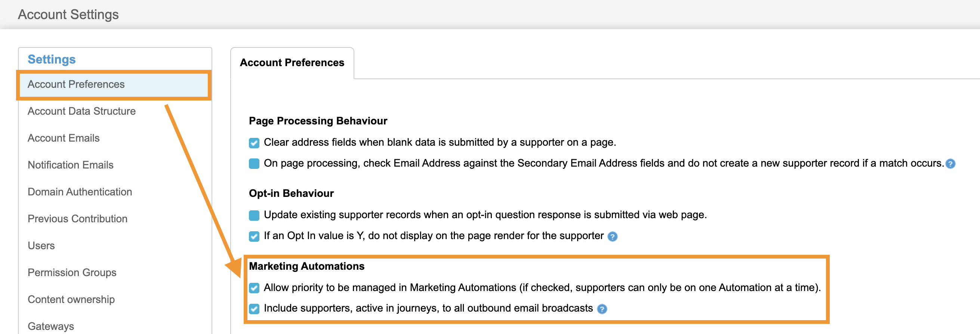Open Previous Contribution settings
This screenshot has height=334, width=980.
point(77,219)
